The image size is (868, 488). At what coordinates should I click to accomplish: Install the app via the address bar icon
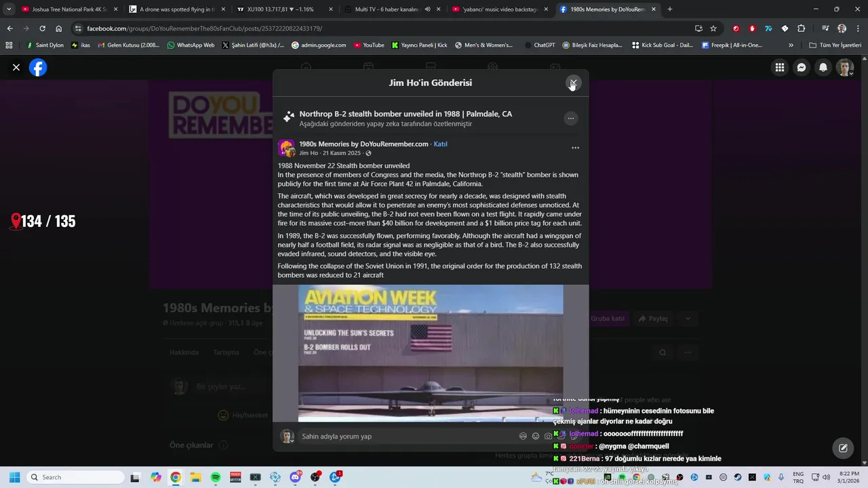point(698,28)
